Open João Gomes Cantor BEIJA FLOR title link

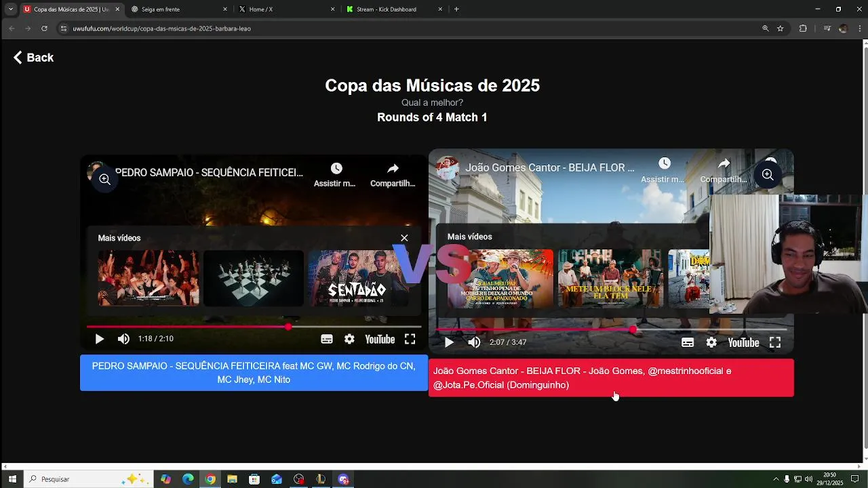550,167
